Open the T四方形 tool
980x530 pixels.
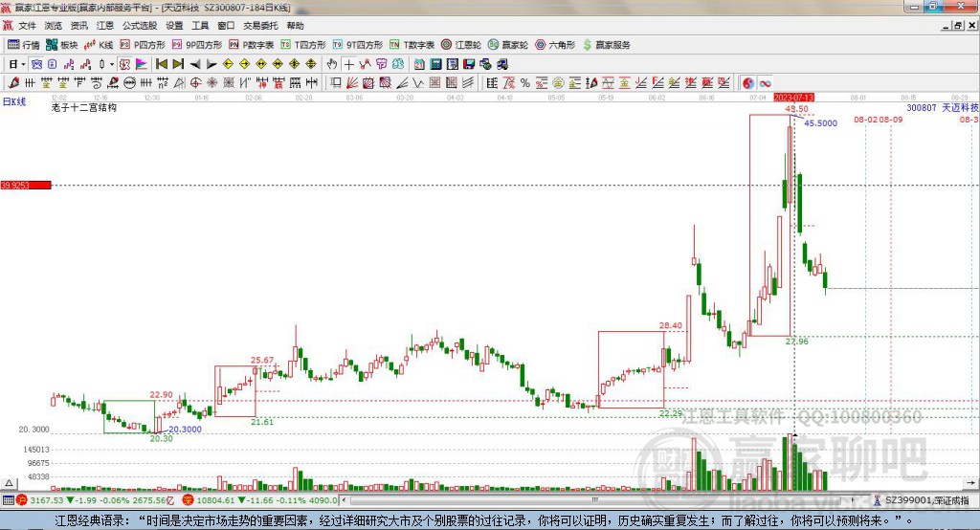tap(303, 44)
